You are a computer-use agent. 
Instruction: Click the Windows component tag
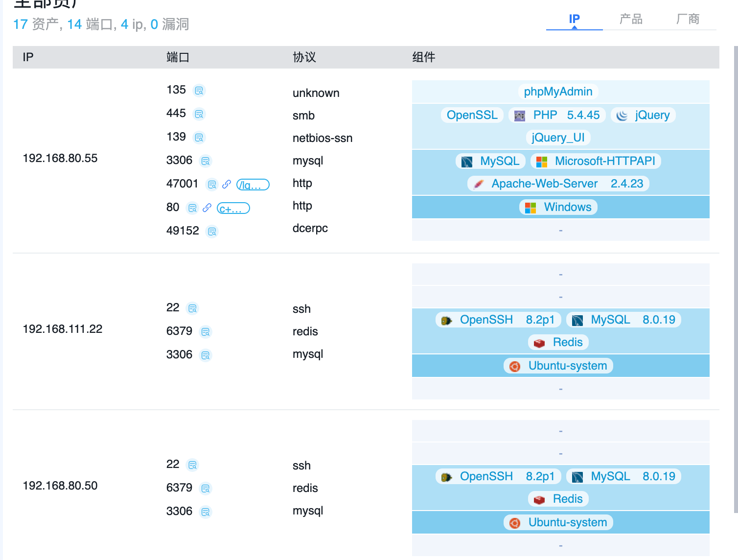click(x=558, y=207)
